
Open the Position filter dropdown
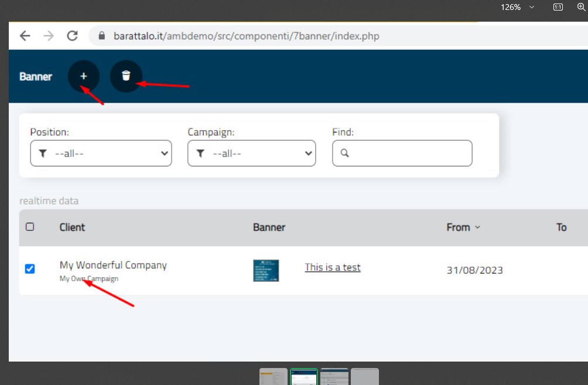[x=101, y=153]
